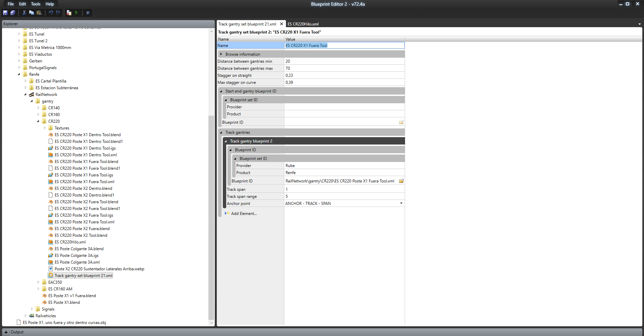Collapse Start end gantry blueprint ID
This screenshot has width=644, height=336.
click(x=221, y=91)
